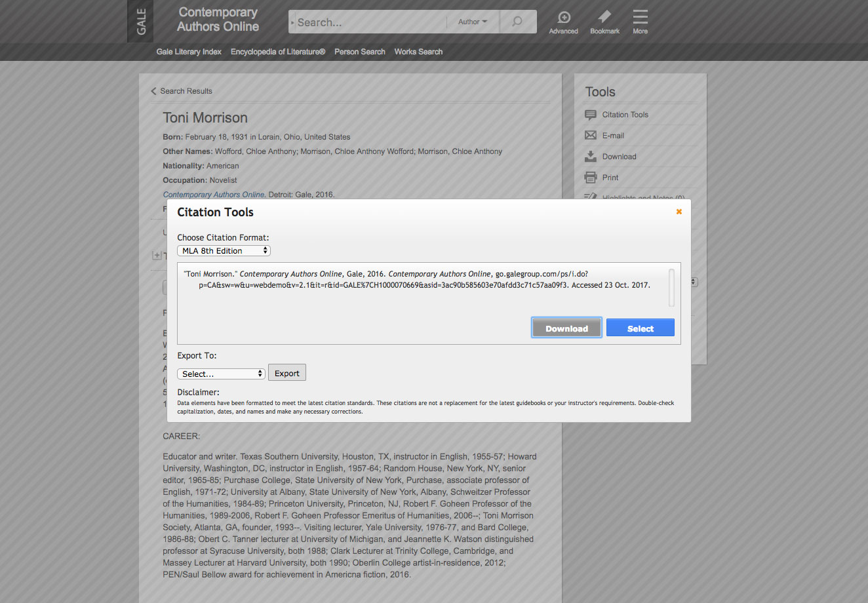The image size is (868, 603).
Task: Click E-mail link in Tools panel
Action: [x=613, y=136]
